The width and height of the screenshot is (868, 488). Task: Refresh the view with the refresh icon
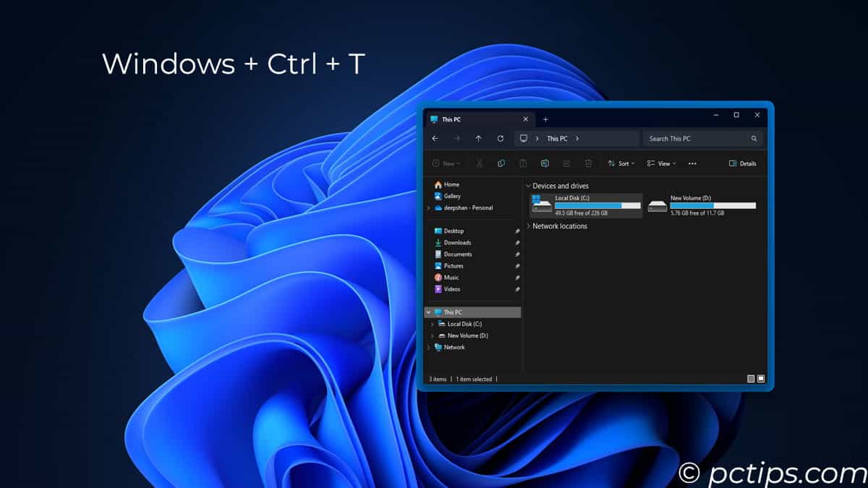501,138
